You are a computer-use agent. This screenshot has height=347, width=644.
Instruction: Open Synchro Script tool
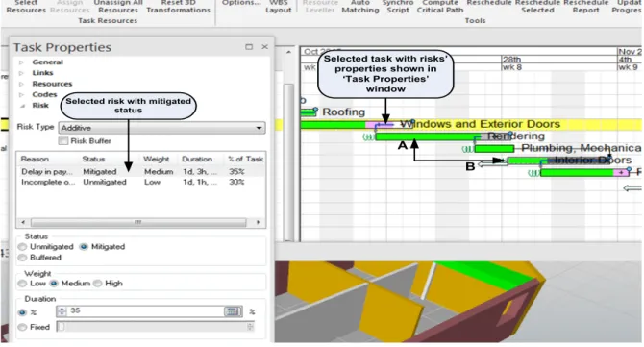point(398,6)
